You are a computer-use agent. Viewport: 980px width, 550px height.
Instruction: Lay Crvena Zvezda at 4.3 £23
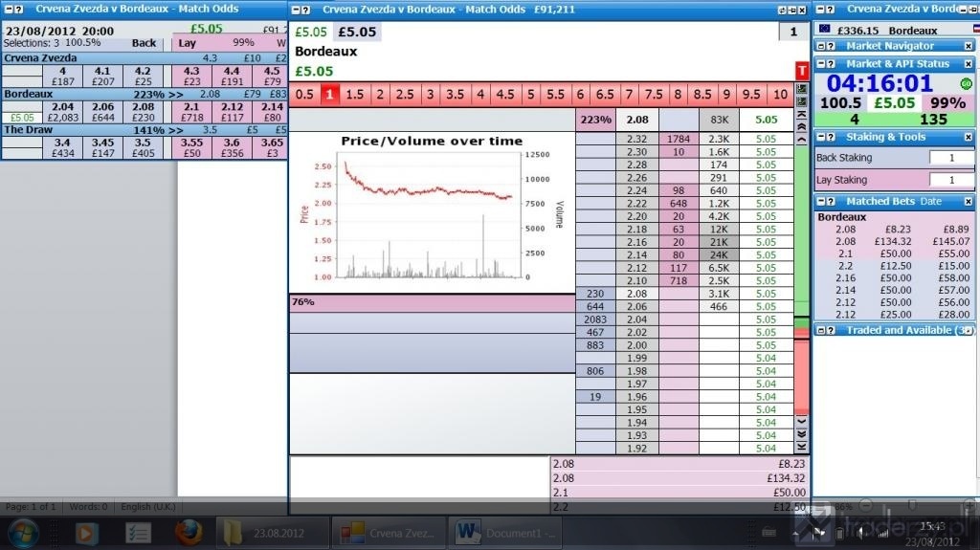[191, 77]
